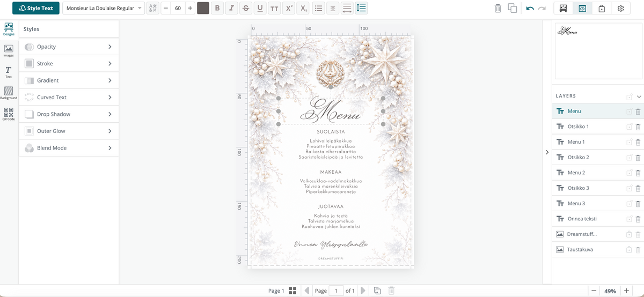Open the settings gear
This screenshot has width=644, height=297.
click(x=621, y=8)
